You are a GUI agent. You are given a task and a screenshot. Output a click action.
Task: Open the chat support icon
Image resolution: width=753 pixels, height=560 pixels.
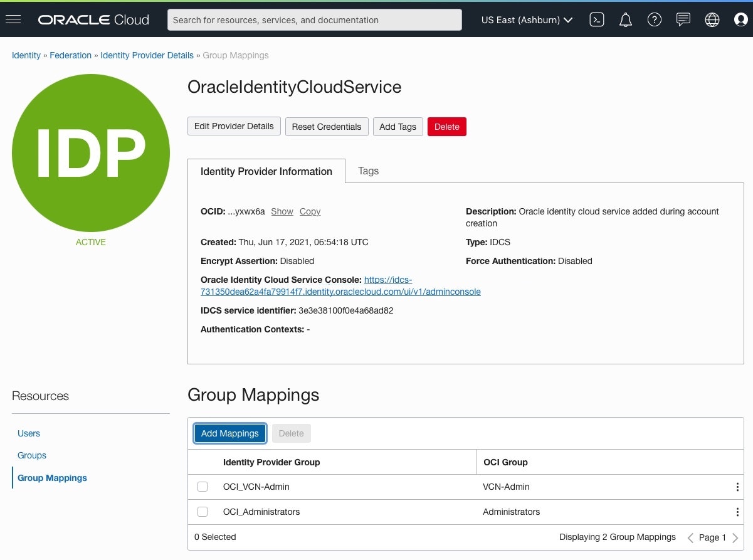pyautogui.click(x=683, y=20)
